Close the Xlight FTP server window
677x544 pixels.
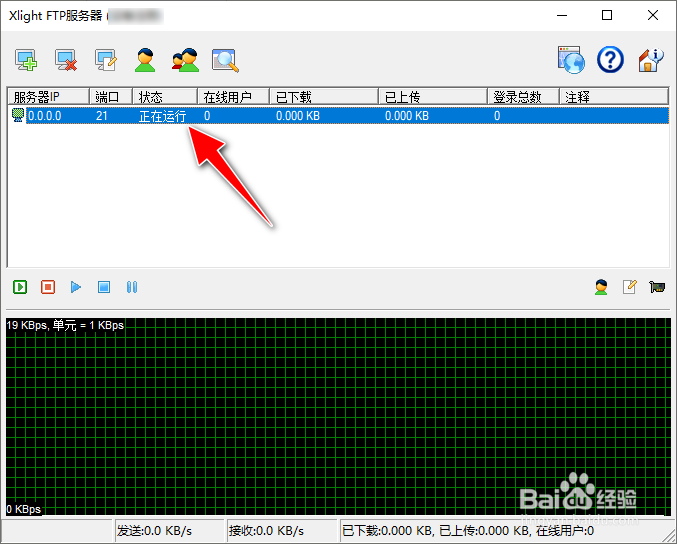[653, 16]
